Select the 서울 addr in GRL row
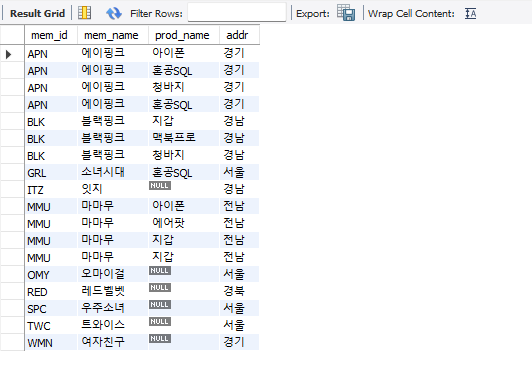The image size is (532, 372). point(239,172)
